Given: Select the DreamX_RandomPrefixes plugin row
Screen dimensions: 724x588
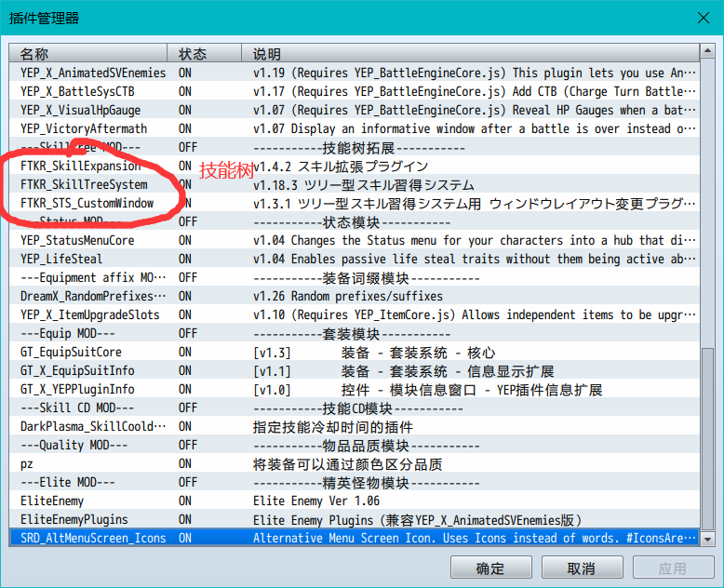Looking at the screenshot, I should point(355,296).
